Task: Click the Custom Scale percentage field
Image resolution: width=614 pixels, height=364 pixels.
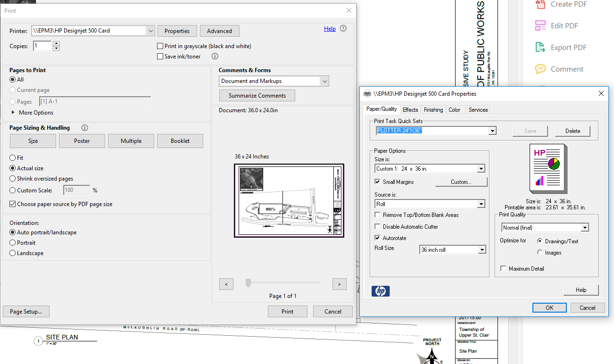Action: point(77,190)
